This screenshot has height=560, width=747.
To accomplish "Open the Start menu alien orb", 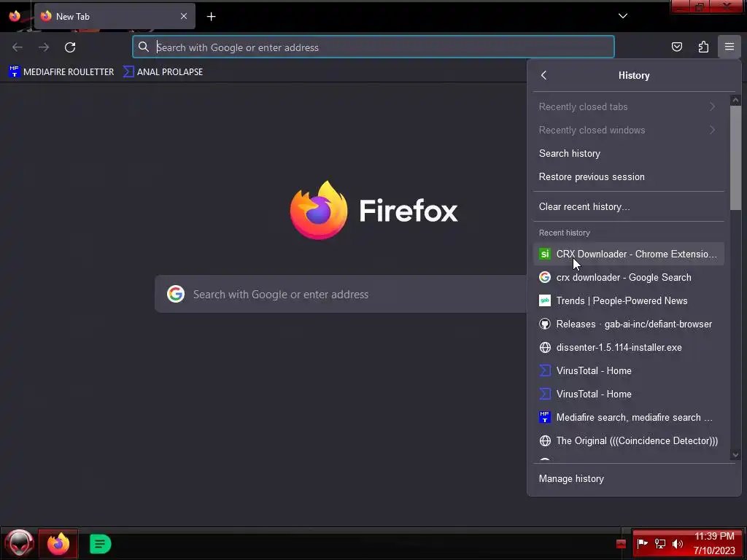I will (x=19, y=543).
